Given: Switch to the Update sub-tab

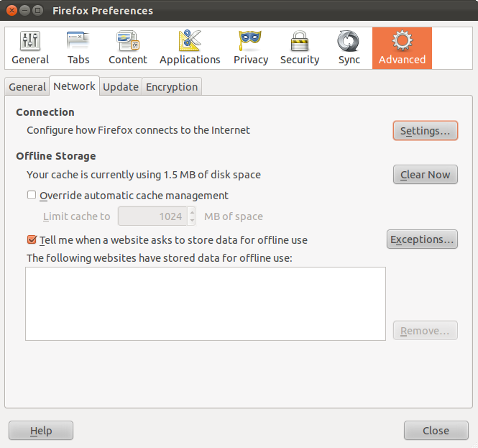Looking at the screenshot, I should click(121, 87).
